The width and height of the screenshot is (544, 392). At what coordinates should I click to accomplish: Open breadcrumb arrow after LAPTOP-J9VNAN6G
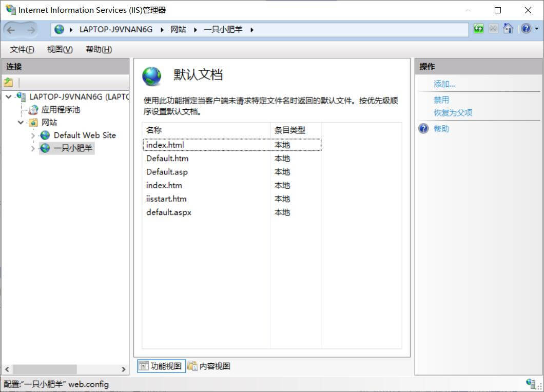(162, 30)
